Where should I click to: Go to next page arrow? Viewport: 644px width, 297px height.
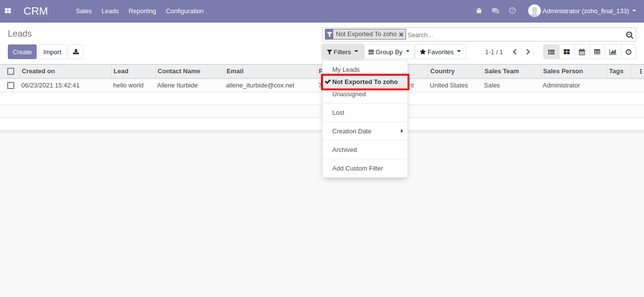(x=528, y=52)
